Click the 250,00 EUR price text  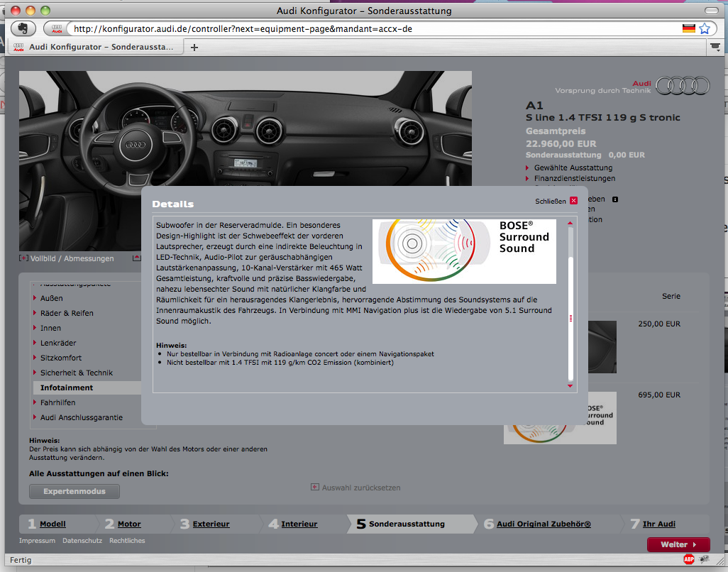659,324
